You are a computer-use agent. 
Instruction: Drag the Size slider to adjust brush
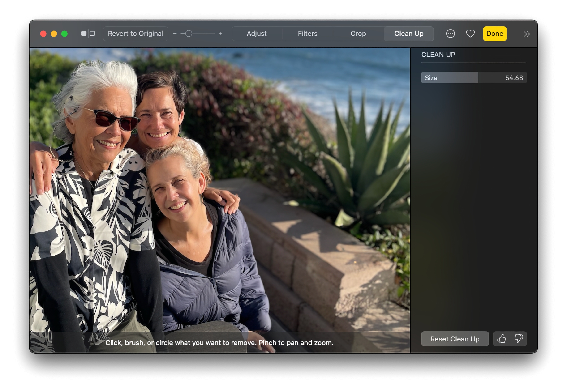[450, 78]
